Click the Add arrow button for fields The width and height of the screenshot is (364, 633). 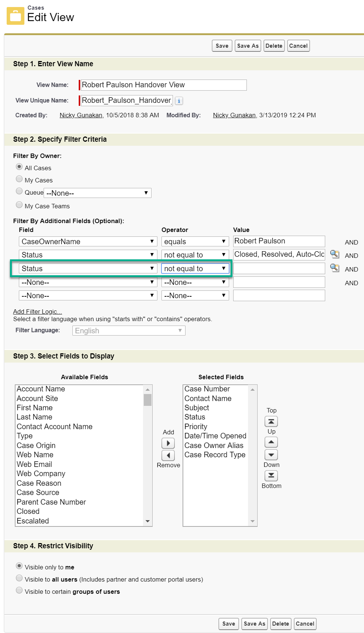tap(168, 443)
